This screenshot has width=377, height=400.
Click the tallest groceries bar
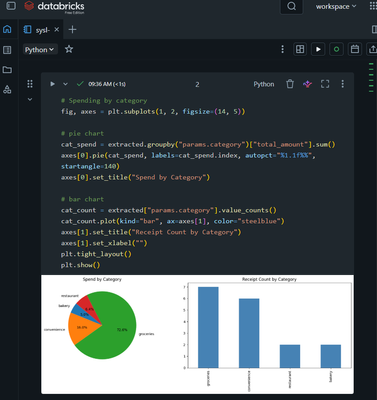(208, 327)
